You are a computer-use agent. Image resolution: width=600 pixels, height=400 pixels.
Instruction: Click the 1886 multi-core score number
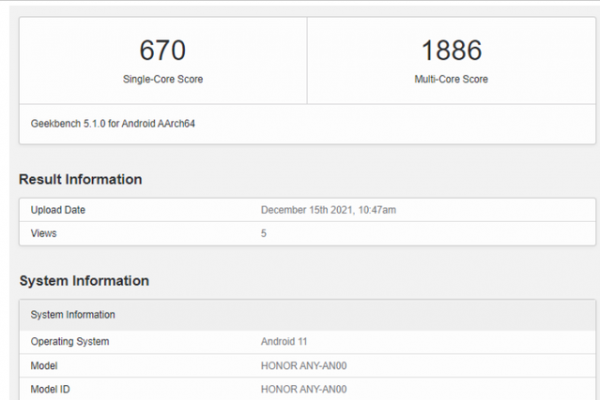coord(451,50)
